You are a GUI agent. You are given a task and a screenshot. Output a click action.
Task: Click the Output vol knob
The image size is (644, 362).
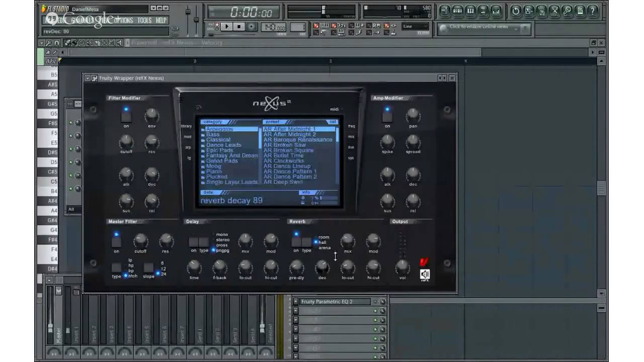click(x=402, y=266)
